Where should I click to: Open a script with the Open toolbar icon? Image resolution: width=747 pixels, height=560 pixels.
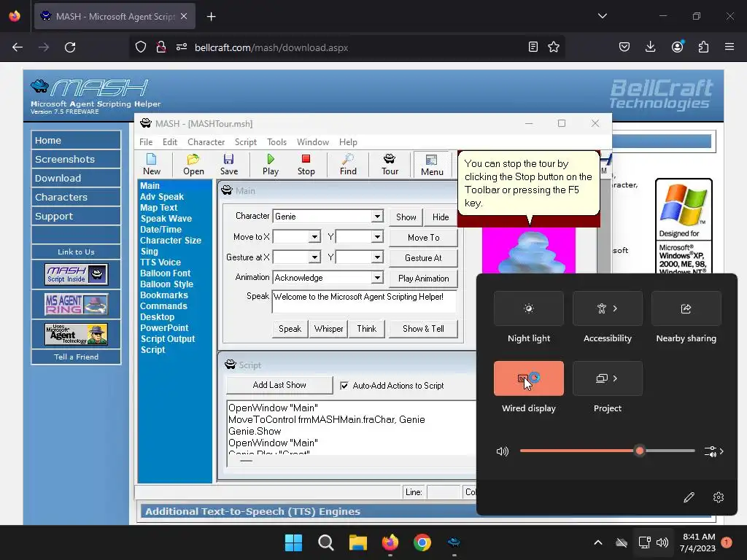(x=193, y=164)
